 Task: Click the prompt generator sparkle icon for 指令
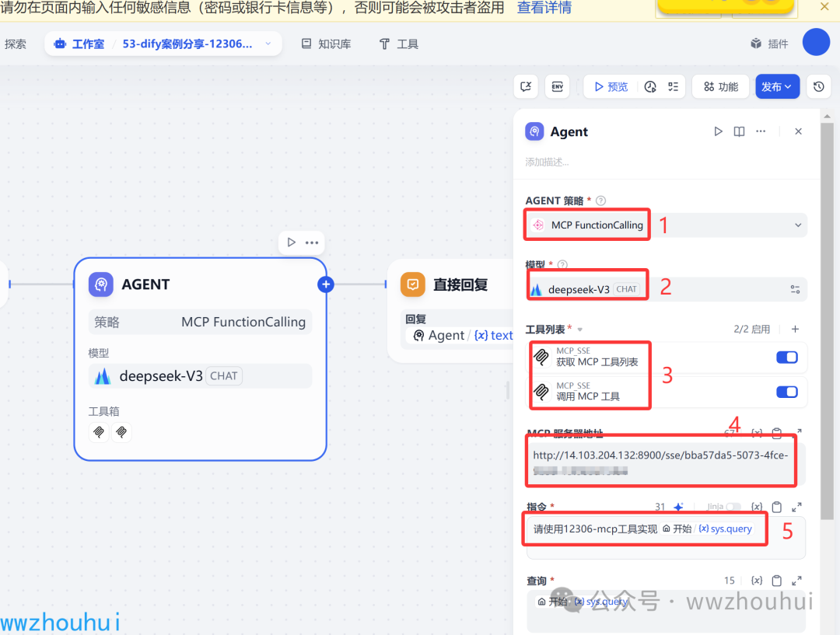tap(679, 507)
